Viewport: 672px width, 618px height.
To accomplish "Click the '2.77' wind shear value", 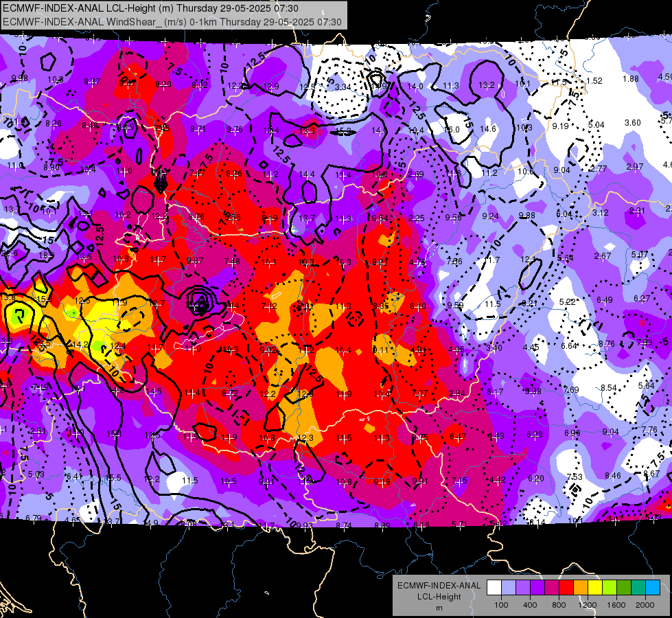I will pos(599,168).
